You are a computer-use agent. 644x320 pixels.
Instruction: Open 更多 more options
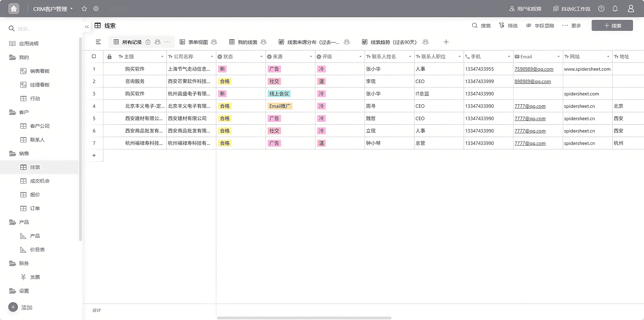572,26
